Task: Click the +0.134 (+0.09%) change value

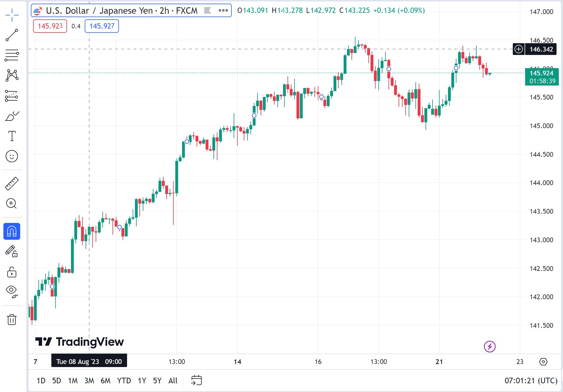Action: 399,10
